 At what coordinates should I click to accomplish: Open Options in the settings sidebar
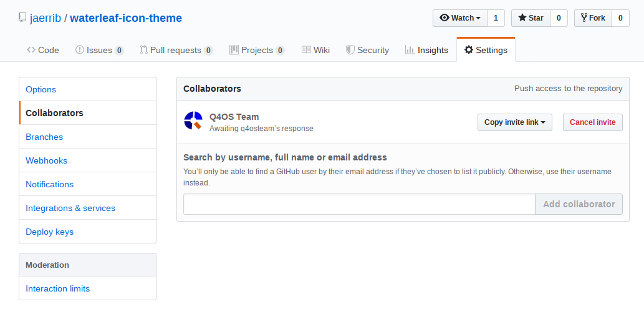tap(87, 89)
